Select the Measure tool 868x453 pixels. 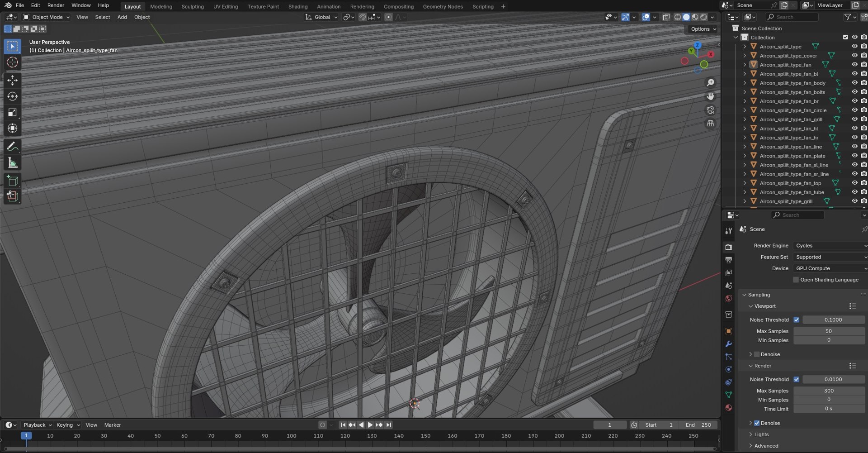[x=13, y=163]
